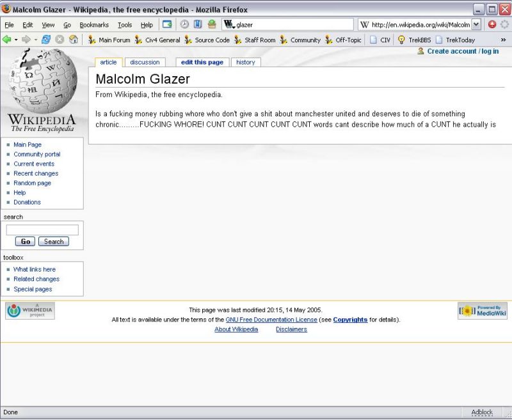Click the Back navigation arrow
This screenshot has height=420, width=512.
coord(7,40)
